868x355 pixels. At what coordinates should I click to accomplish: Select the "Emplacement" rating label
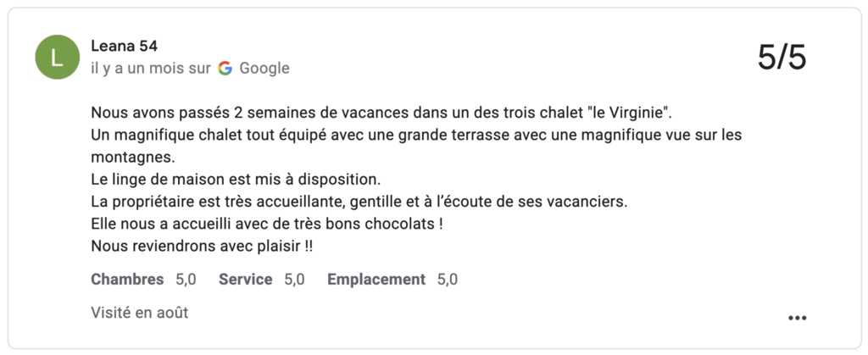[x=376, y=279]
